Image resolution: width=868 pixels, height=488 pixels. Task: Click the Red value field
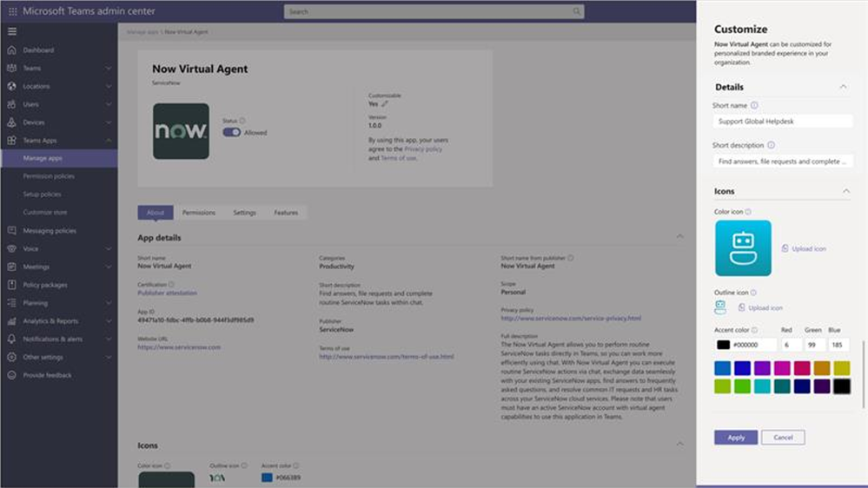[x=791, y=345]
